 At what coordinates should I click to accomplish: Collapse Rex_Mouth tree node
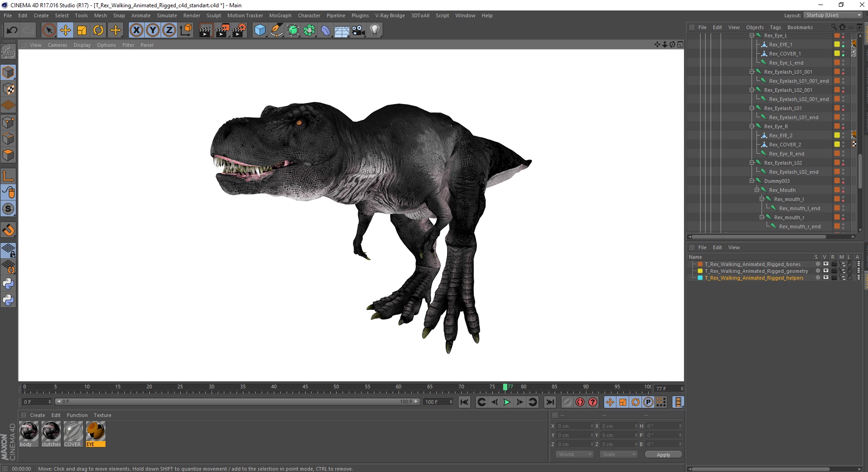click(757, 190)
